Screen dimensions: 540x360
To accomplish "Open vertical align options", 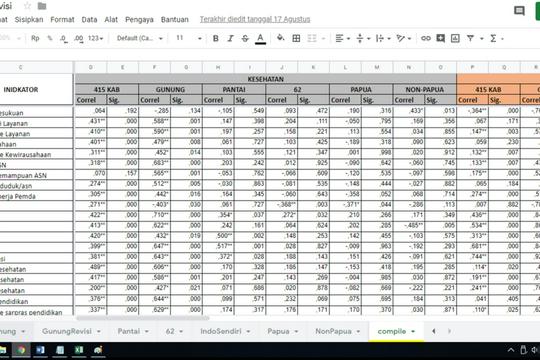I will tap(363, 38).
